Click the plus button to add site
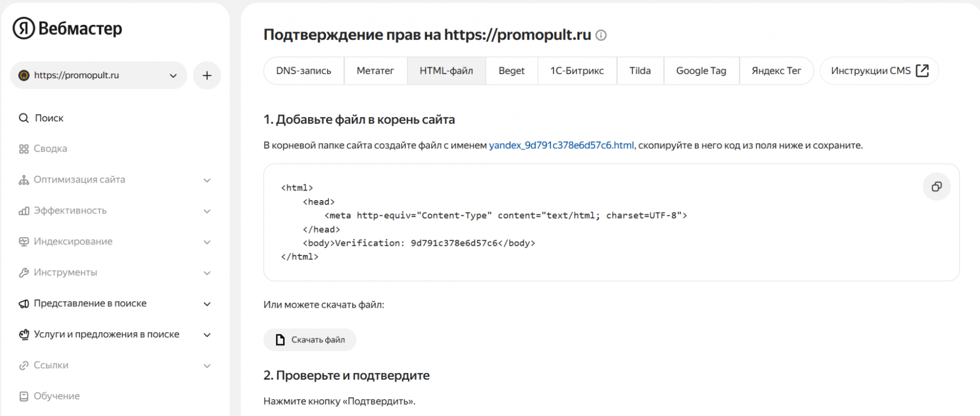This screenshot has height=416, width=980. (207, 75)
